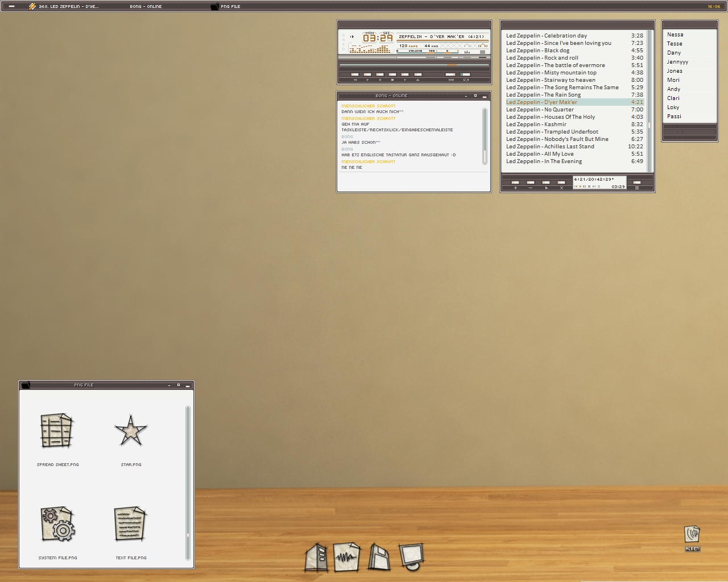Image resolution: width=728 pixels, height=582 pixels.
Task: Select 'Stairway to heaven' in the playlist
Action: coord(574,80)
